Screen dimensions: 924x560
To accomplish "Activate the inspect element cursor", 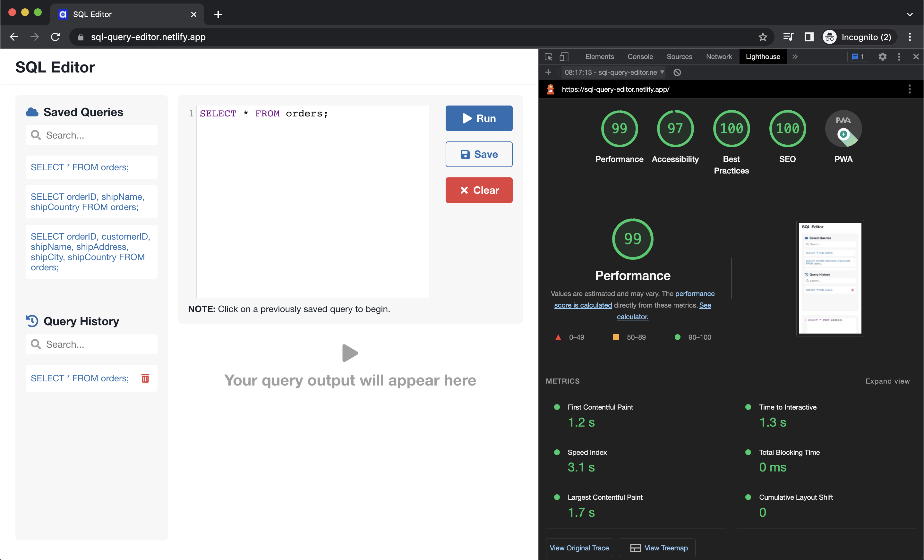I will coord(548,56).
